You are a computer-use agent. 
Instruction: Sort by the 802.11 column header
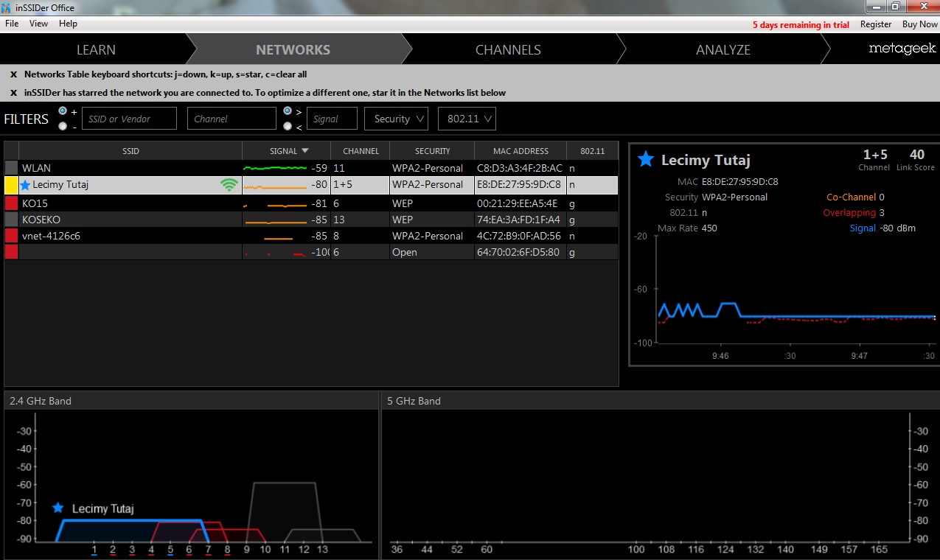(592, 150)
